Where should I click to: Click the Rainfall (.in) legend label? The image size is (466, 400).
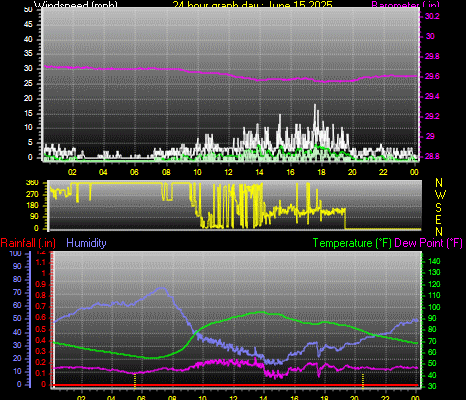tap(28, 243)
